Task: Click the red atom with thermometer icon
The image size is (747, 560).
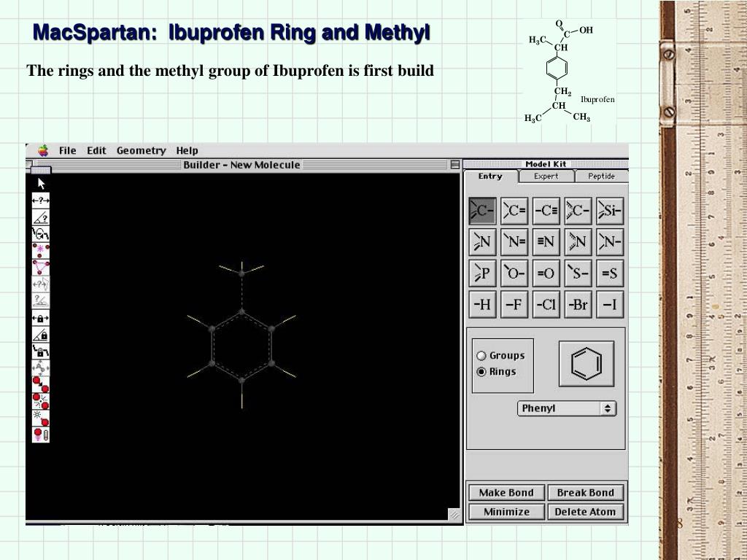Action: (x=41, y=435)
